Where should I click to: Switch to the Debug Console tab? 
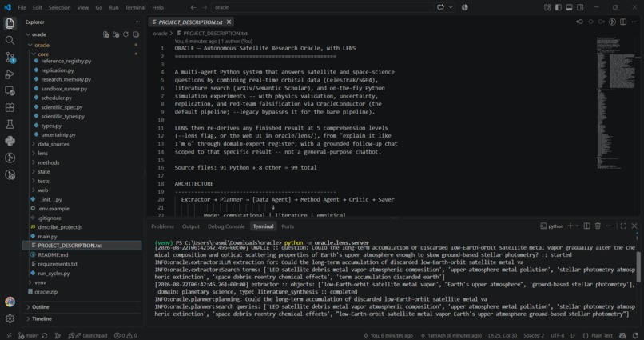point(226,226)
